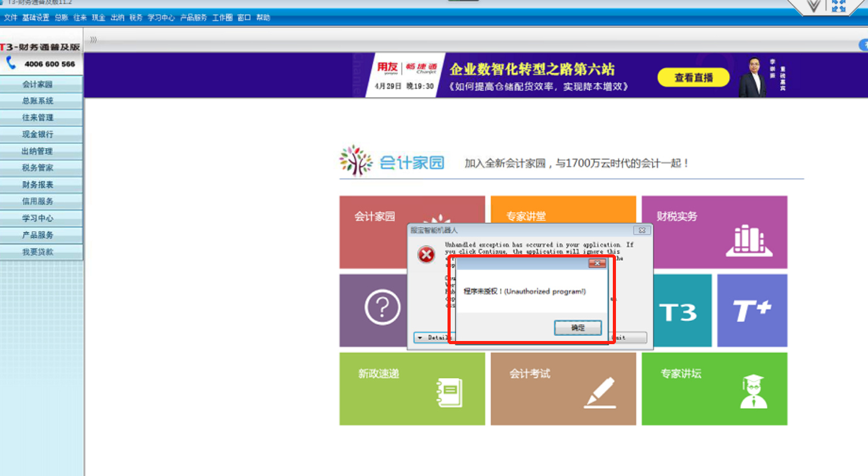Open the red 会计家园 tile
868x476 pixels.
(x=412, y=232)
